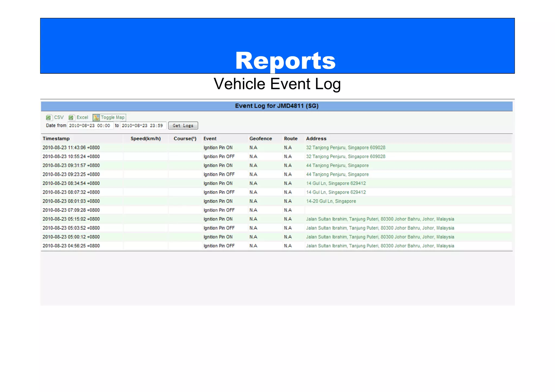Screen dimensions: 555x392
Task: Open 14-20 Gul Ln, Singapore address
Action: [x=331, y=201]
